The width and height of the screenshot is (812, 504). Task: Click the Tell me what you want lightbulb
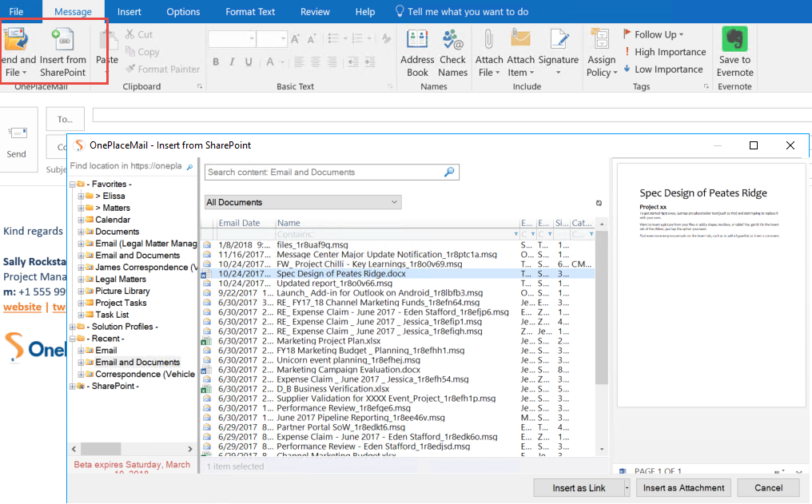[400, 11]
